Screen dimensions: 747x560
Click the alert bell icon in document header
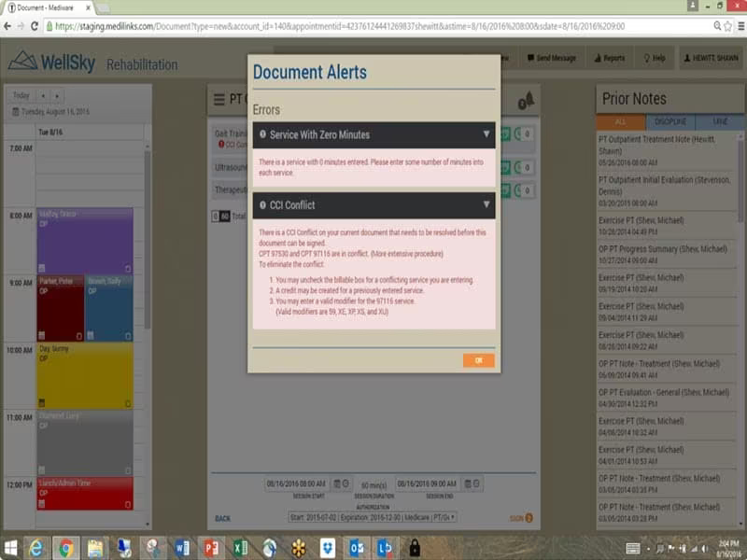pos(526,100)
